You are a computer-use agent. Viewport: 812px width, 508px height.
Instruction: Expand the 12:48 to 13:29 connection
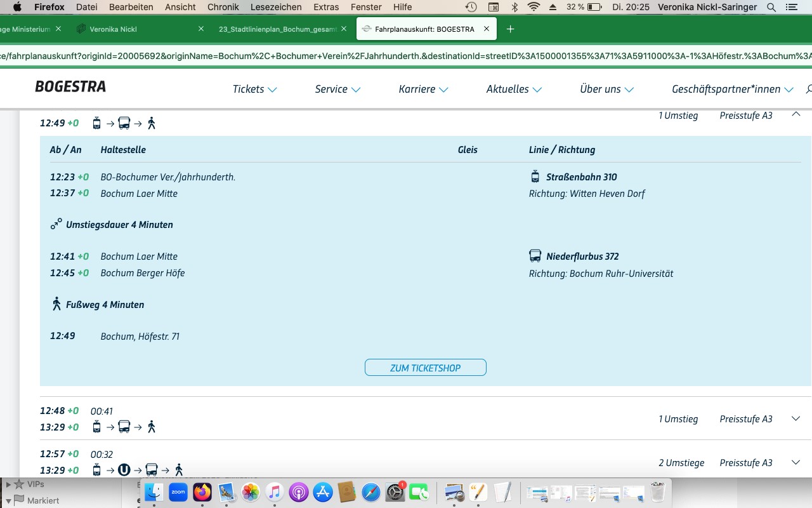(796, 418)
